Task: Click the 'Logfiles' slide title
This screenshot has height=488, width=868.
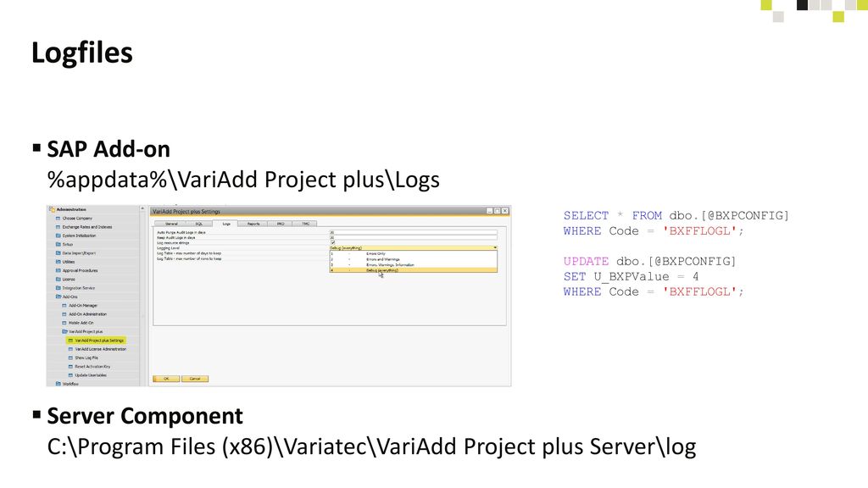Action: click(82, 53)
